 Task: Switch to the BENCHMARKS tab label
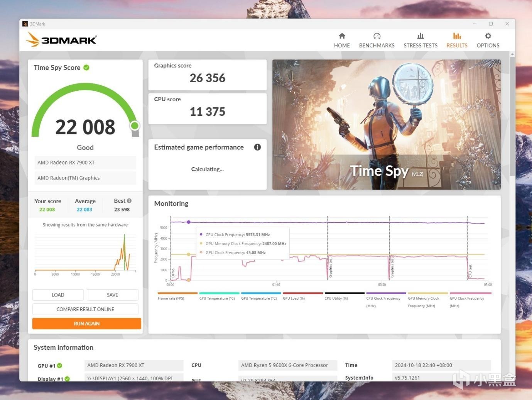(x=377, y=46)
